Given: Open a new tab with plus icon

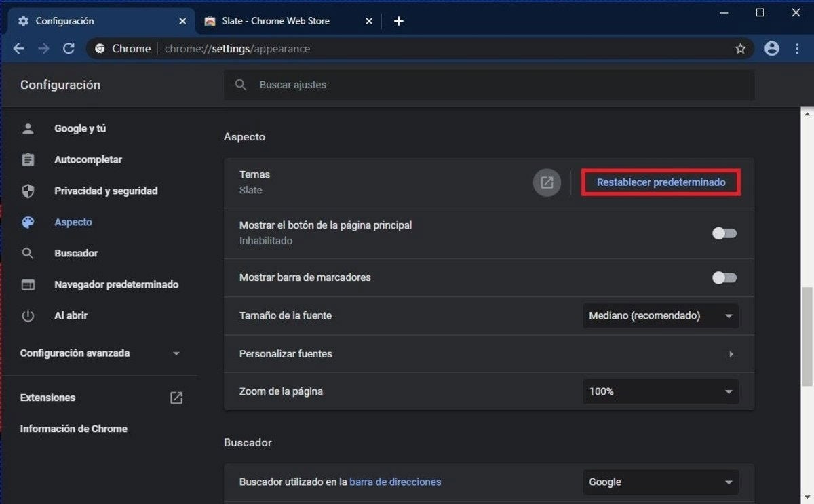Looking at the screenshot, I should click(399, 21).
